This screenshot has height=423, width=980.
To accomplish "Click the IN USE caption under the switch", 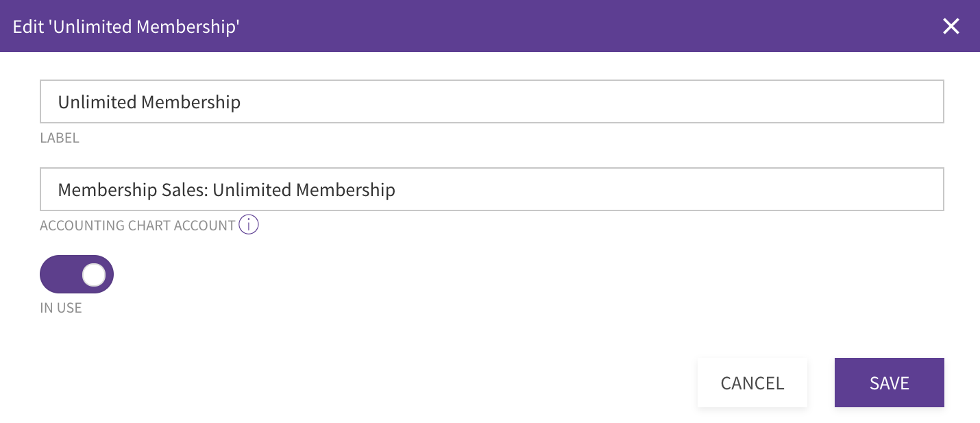I will 61,308.
